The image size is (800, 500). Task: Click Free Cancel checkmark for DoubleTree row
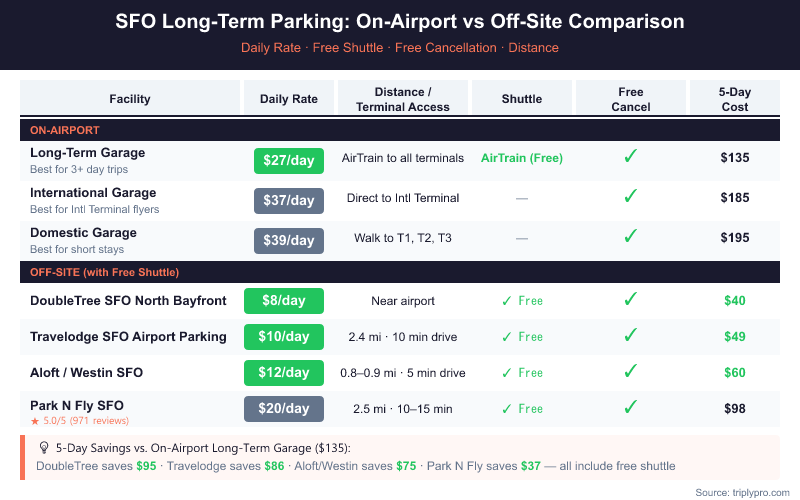[x=630, y=300]
